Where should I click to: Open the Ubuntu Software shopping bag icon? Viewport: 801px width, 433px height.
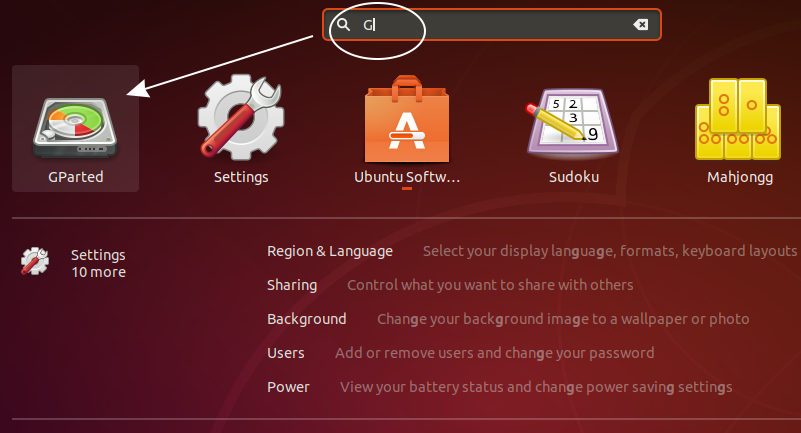[x=407, y=119]
